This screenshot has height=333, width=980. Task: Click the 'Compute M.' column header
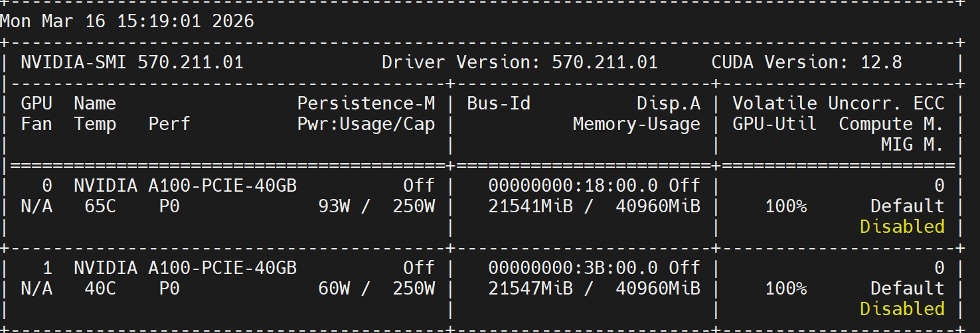coord(892,124)
